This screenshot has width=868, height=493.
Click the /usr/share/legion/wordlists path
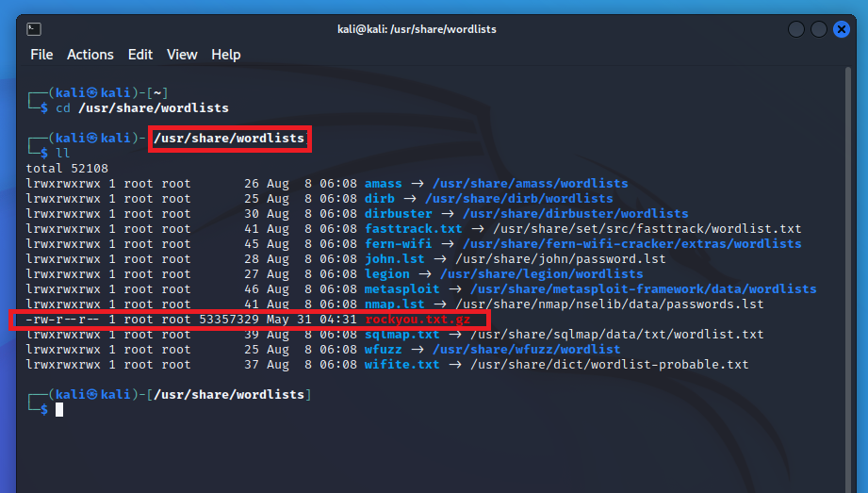point(541,273)
